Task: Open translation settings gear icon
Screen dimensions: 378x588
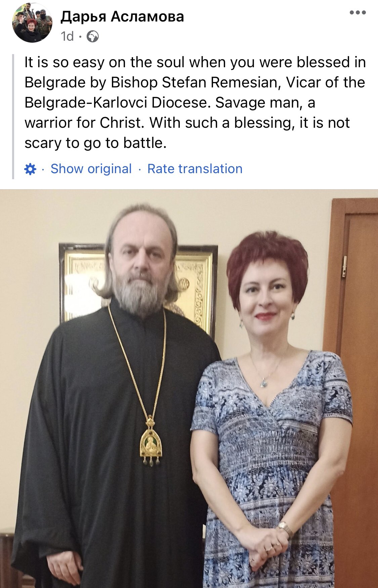Action: [x=30, y=169]
